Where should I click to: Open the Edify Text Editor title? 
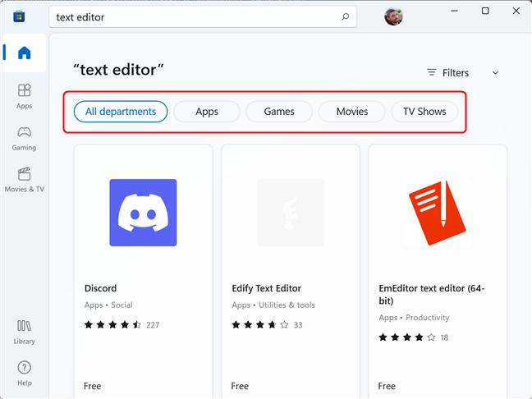(x=266, y=288)
